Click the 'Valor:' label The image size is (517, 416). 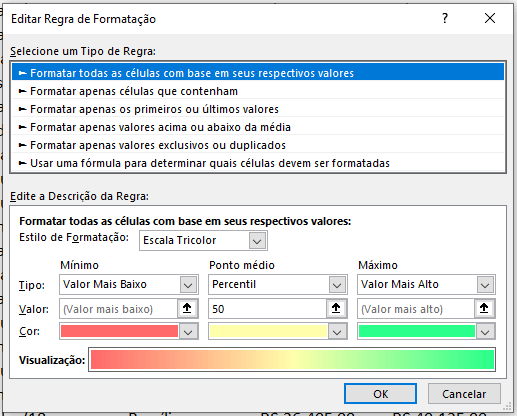(x=34, y=309)
